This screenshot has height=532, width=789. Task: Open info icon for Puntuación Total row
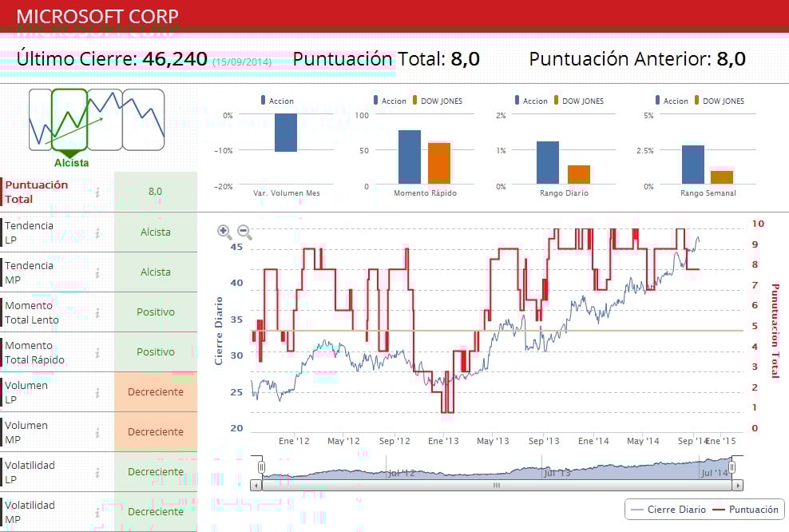(x=97, y=193)
